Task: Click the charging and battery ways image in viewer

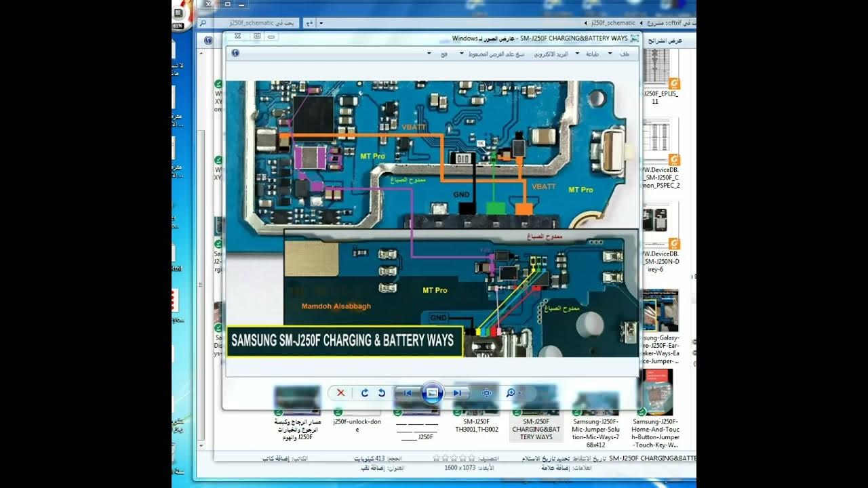Action: point(432,219)
